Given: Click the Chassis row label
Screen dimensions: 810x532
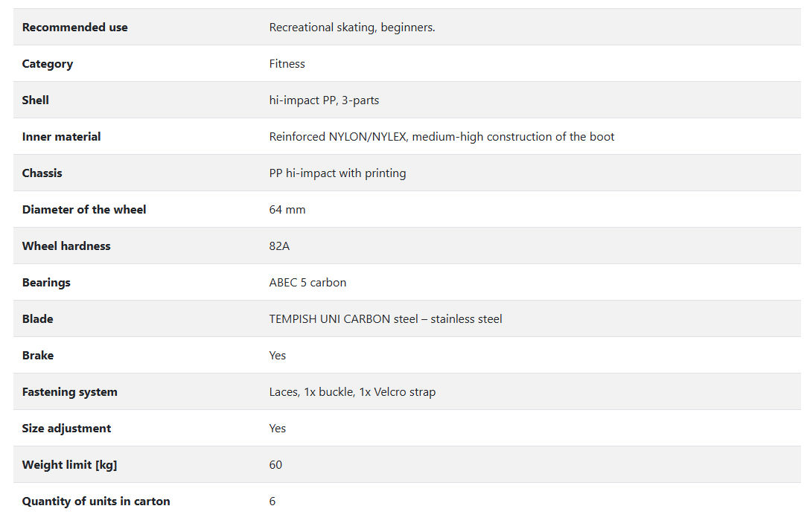Looking at the screenshot, I should click(x=42, y=173).
